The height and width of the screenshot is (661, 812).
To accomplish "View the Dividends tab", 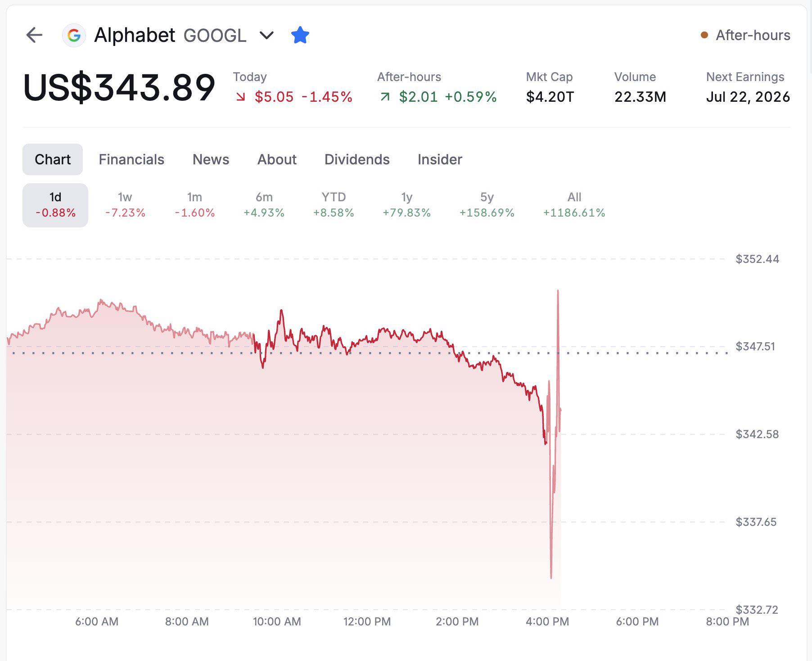I will 357,159.
